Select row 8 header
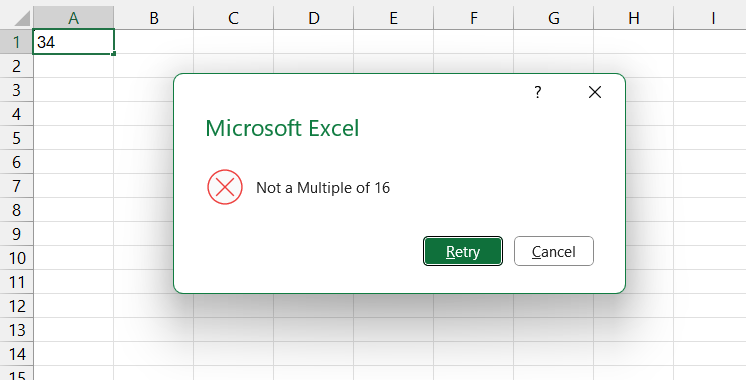Image resolution: width=746 pixels, height=380 pixels. pos(17,210)
